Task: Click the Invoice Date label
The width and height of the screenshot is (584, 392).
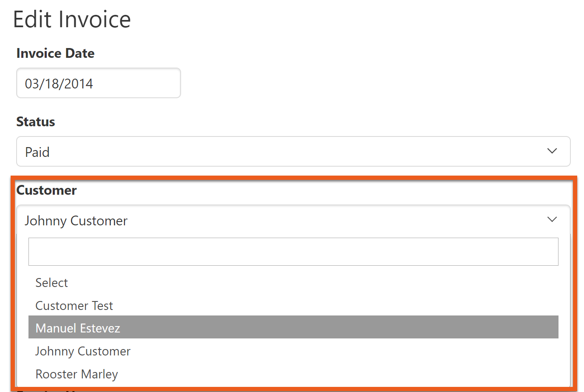Action: coord(55,54)
